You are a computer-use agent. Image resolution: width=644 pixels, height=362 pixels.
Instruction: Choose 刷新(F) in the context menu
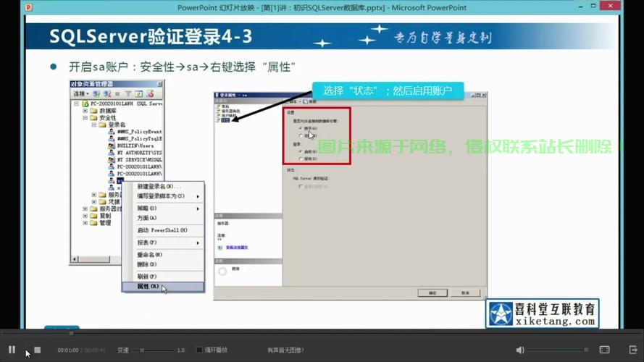point(163,277)
